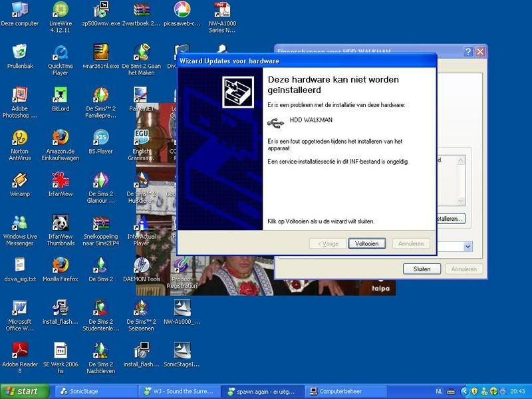Image resolution: width=532 pixels, height=399 pixels.
Task: Open the Deze computer desktop icon
Action: (x=20, y=13)
